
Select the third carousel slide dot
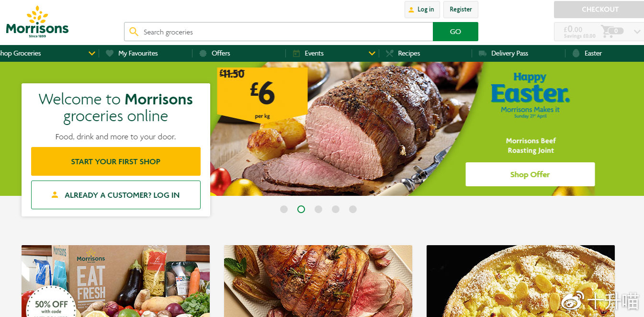pyautogui.click(x=318, y=209)
